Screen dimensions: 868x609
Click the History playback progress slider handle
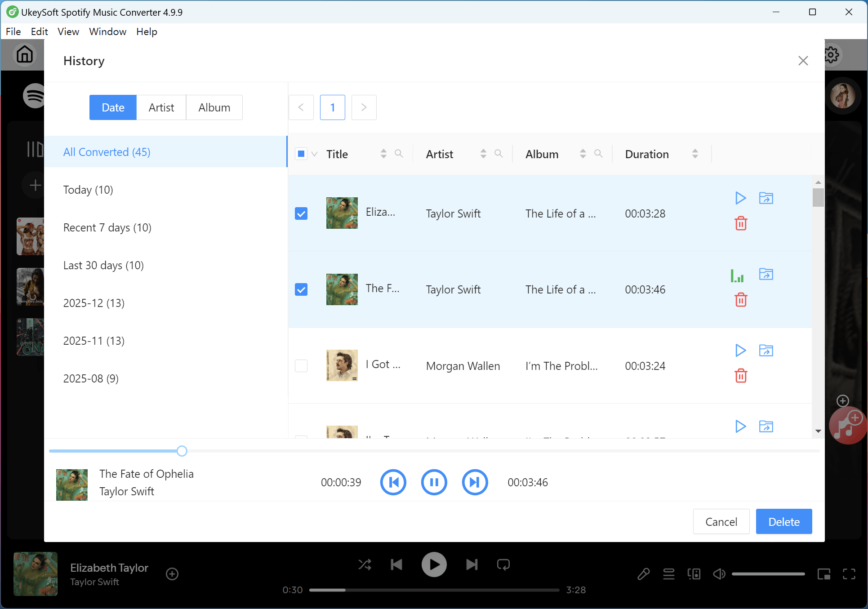(x=182, y=451)
